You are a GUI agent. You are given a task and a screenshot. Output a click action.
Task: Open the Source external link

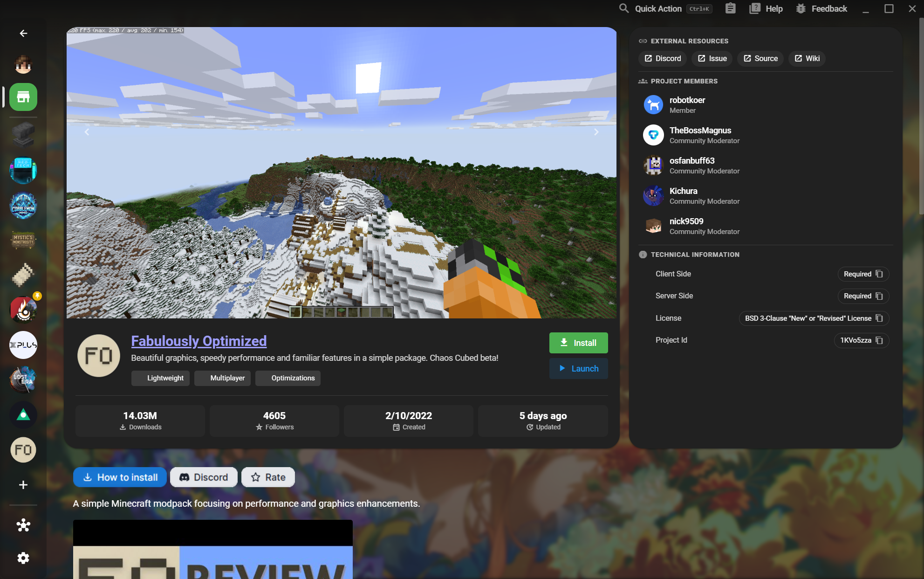[760, 58]
